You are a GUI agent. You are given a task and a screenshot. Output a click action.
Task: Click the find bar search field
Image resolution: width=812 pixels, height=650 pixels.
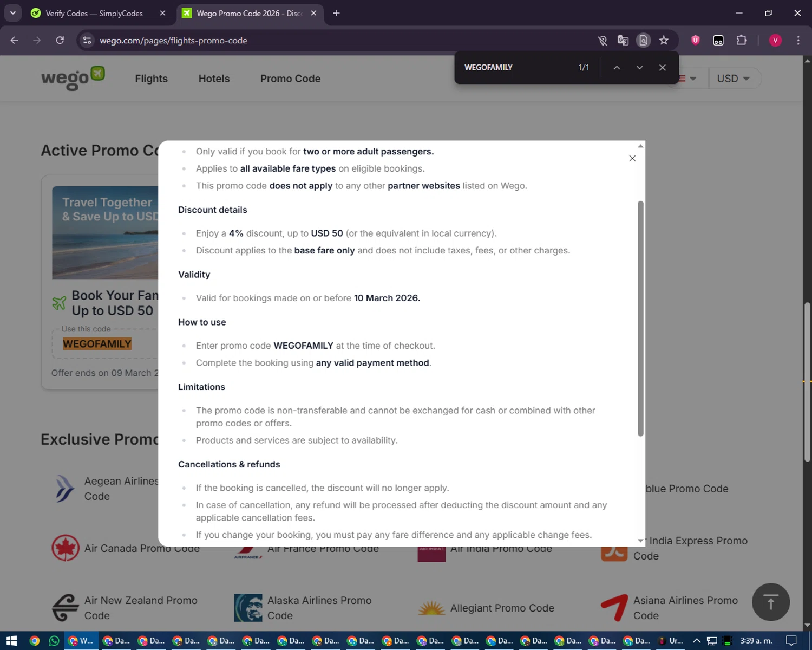coord(514,67)
